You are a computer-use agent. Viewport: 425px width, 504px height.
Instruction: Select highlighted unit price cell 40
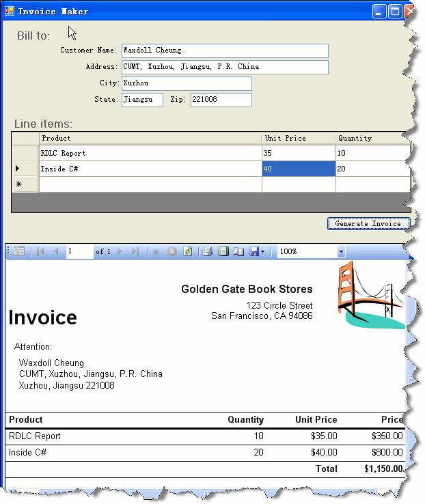coord(299,169)
